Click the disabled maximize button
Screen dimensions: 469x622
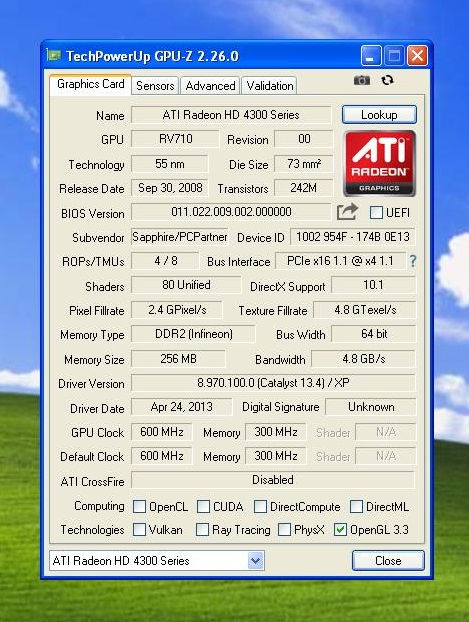tap(394, 56)
